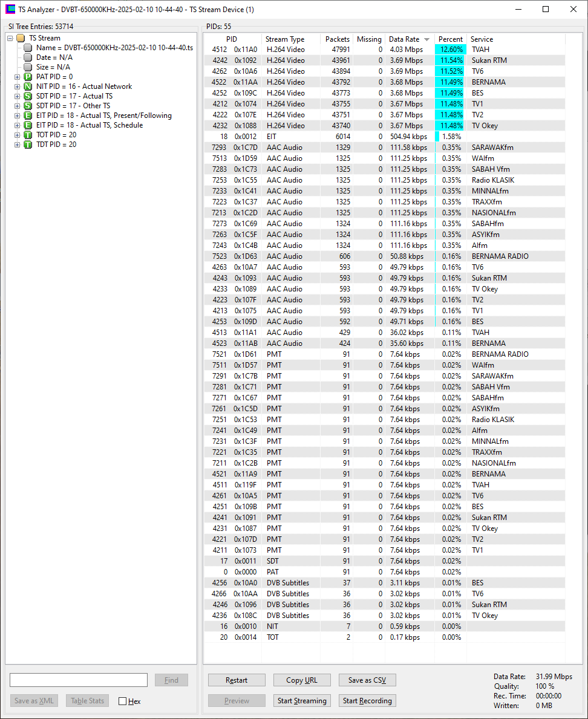Image resolution: width=588 pixels, height=719 pixels.
Task: Click the search text input field
Action: [x=79, y=680]
